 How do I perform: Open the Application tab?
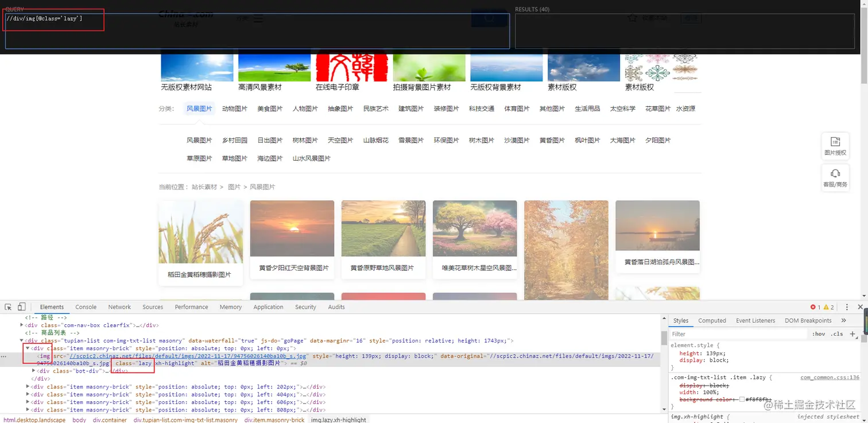click(268, 307)
